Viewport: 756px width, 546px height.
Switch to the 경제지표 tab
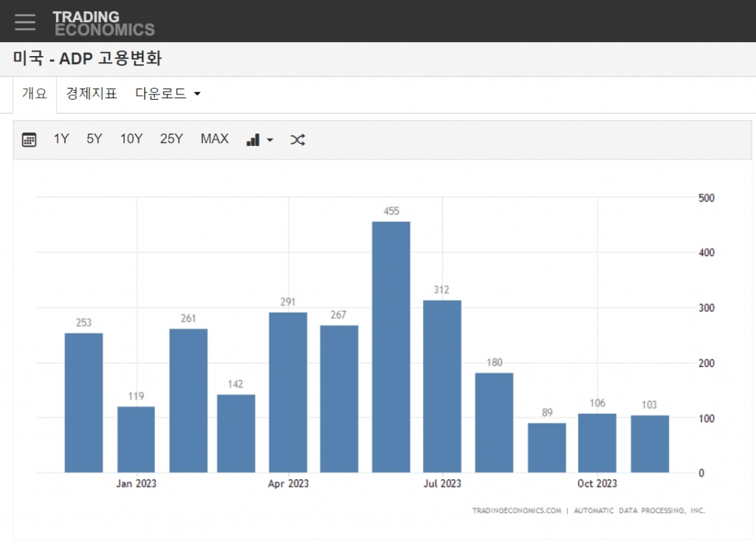92,94
